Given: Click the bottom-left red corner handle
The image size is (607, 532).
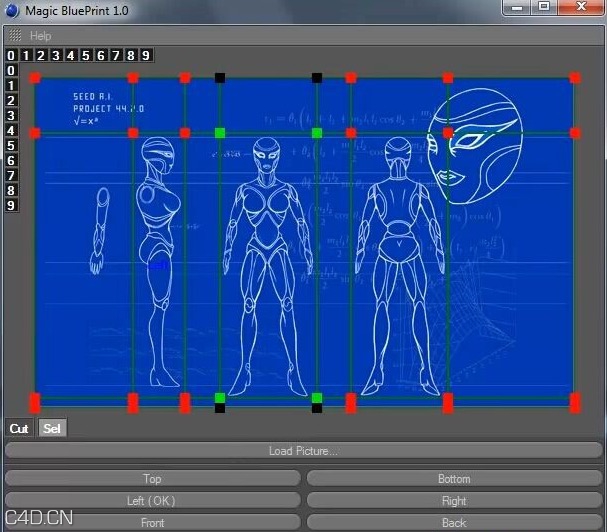Looking at the screenshot, I should (35, 403).
